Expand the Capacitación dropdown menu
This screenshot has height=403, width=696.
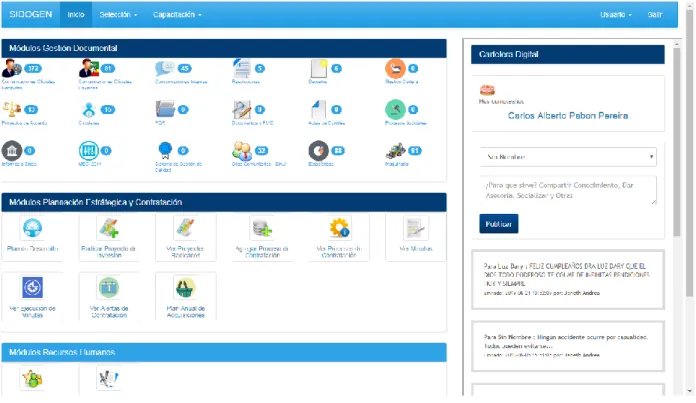point(177,15)
